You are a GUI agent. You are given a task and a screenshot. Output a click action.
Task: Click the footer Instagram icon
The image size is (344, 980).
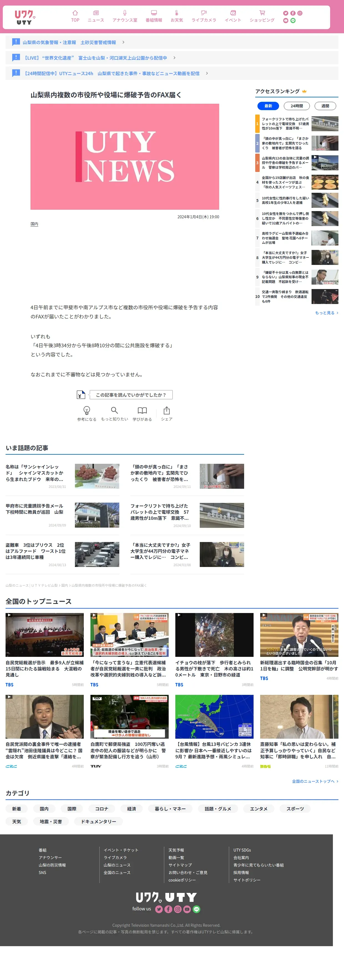coord(178,909)
